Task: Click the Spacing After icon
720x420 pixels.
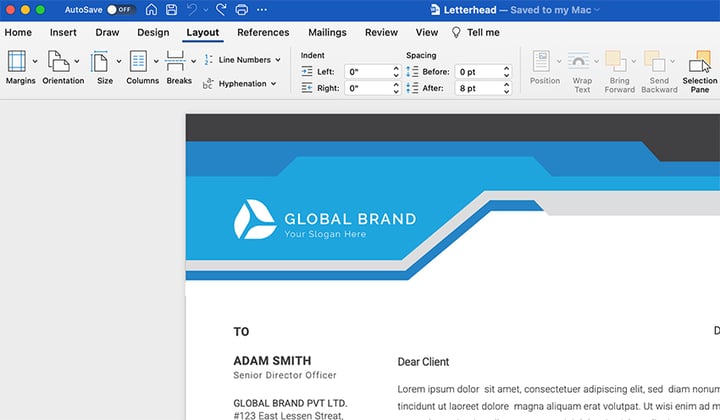Action: coord(412,88)
